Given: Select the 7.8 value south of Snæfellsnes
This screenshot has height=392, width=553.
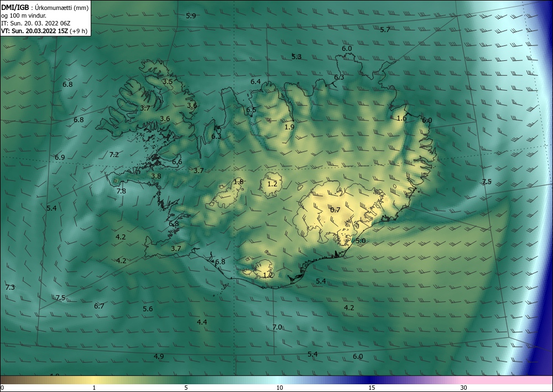Looking at the screenshot, I should [x=121, y=191].
